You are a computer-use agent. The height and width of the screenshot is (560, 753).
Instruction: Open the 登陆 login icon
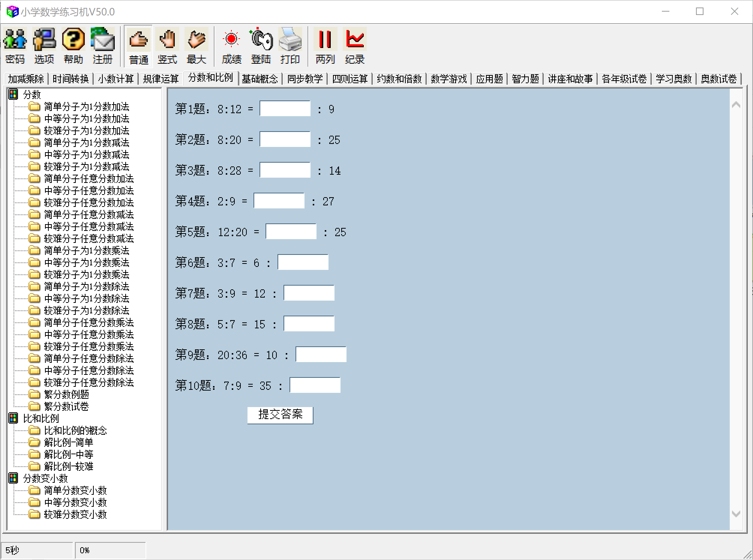261,46
